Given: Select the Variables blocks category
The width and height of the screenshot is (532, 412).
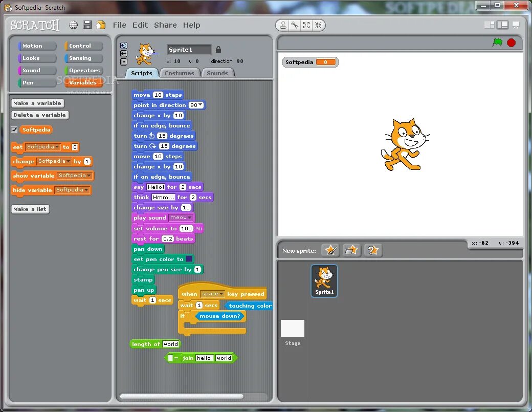Looking at the screenshot, I should coord(83,82).
